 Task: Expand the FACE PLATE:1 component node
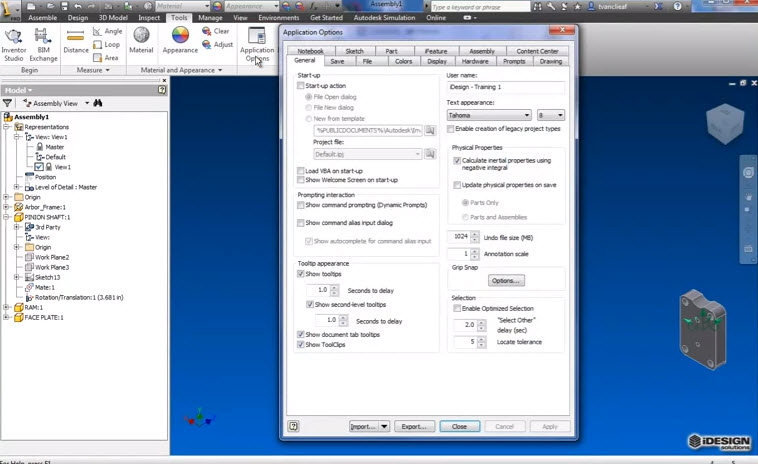coord(6,318)
